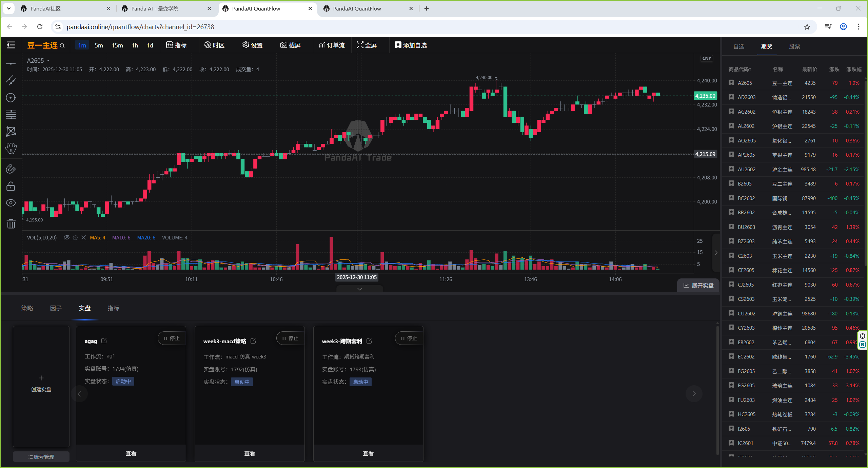View details of agag card
868x468 pixels.
tap(131, 453)
